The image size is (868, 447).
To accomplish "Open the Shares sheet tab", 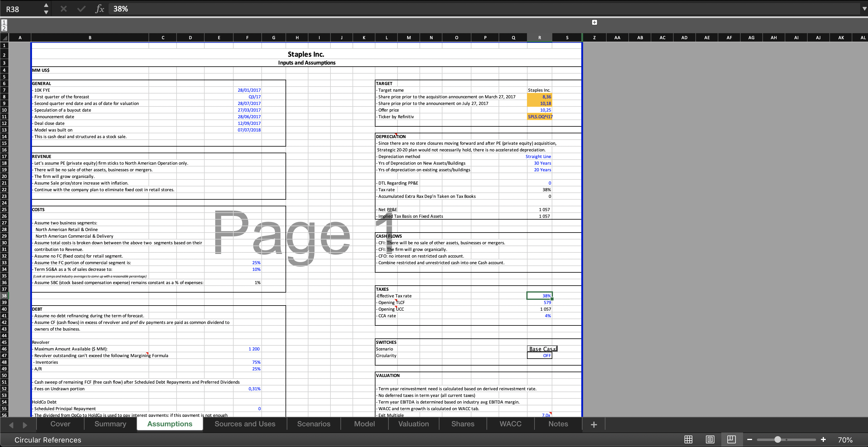I will (463, 424).
